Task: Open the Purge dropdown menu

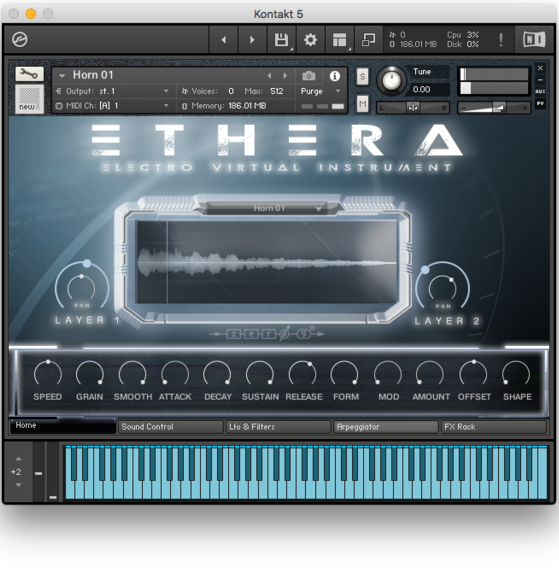Action: pos(320,91)
